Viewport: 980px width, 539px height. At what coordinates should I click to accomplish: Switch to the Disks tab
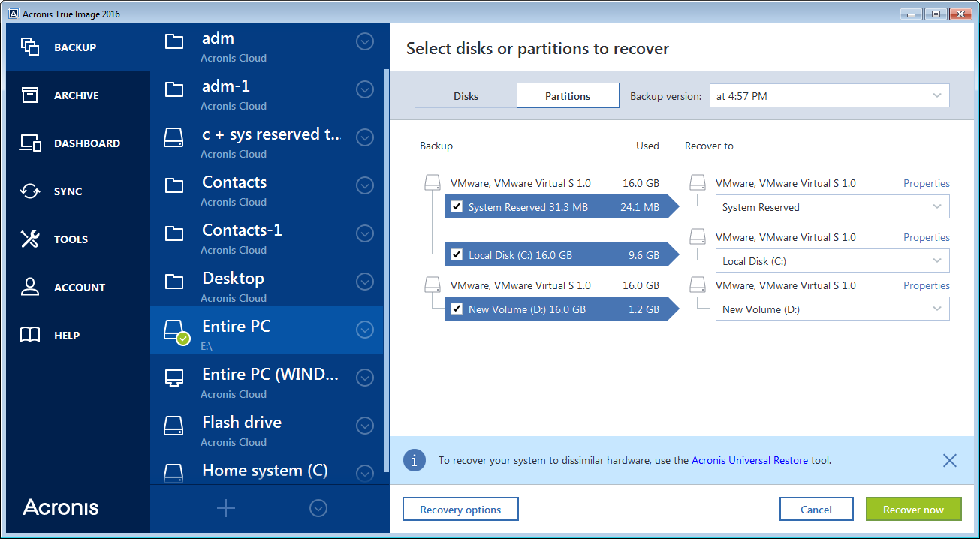(x=466, y=96)
